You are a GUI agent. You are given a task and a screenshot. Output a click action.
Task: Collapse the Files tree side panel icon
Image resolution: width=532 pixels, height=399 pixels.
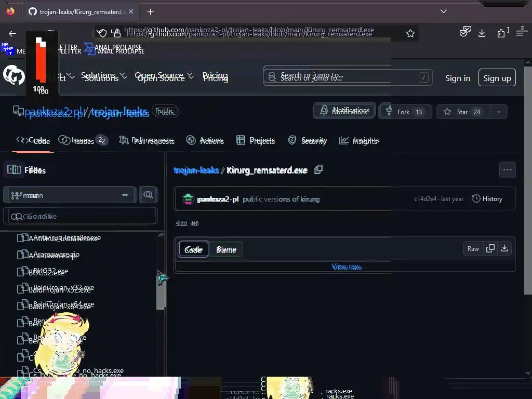tap(14, 169)
